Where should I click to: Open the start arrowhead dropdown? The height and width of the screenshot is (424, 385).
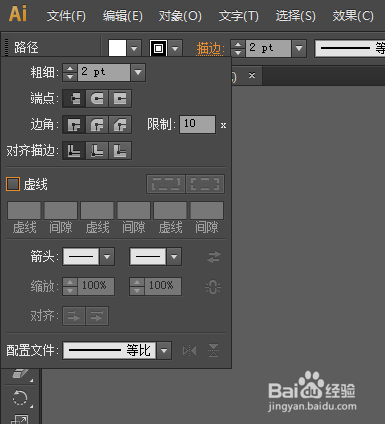point(107,257)
